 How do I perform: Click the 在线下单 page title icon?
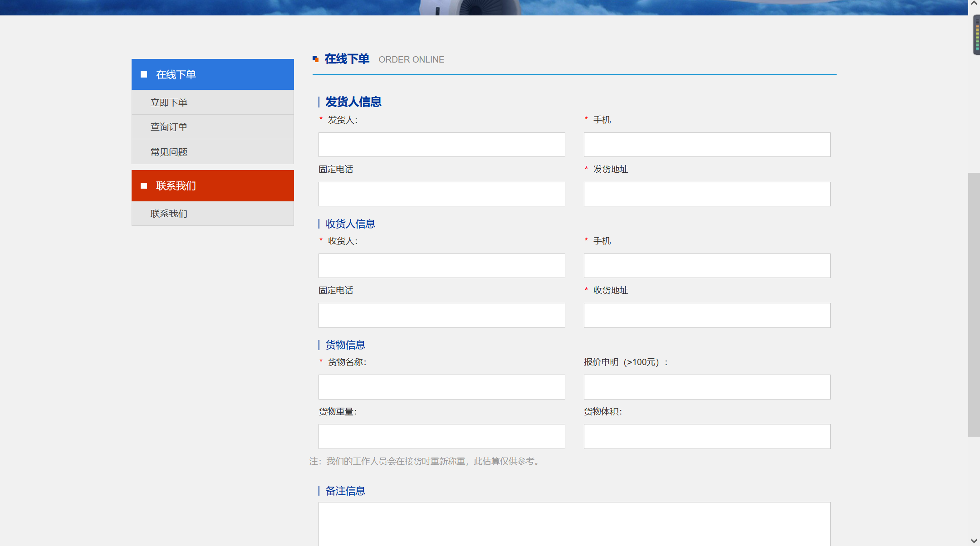315,59
